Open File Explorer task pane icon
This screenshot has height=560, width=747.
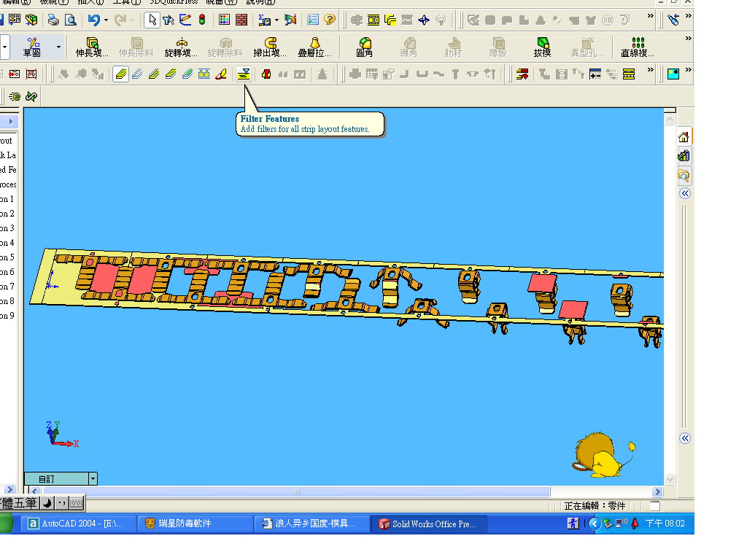[x=684, y=176]
